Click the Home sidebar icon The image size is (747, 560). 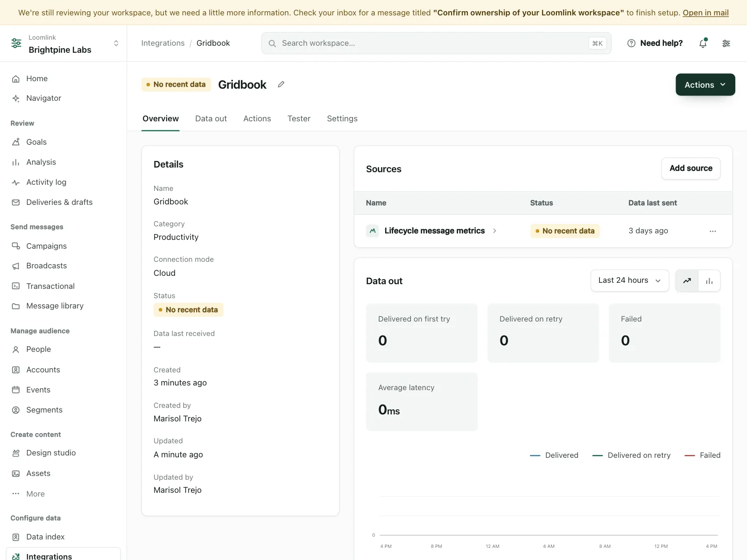pos(16,79)
